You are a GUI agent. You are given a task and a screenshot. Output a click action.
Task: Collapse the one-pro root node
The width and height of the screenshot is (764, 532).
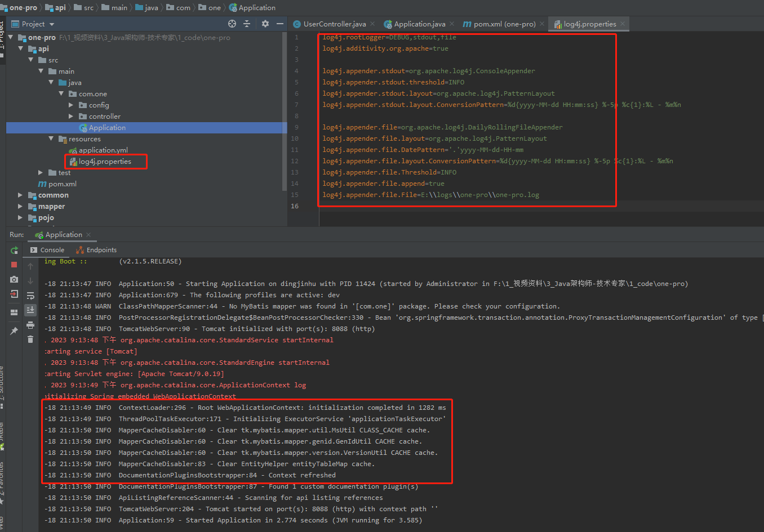click(11, 37)
